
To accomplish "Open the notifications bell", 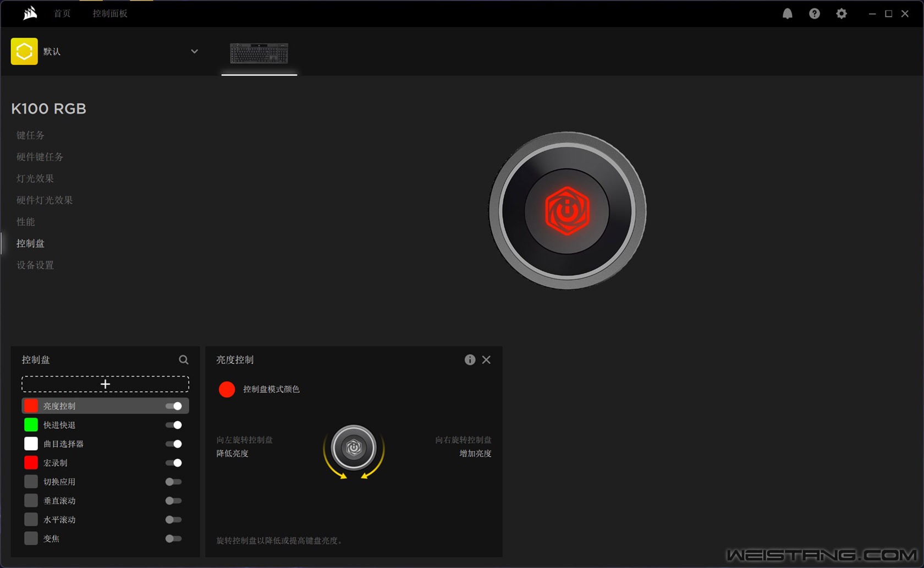I will pyautogui.click(x=788, y=14).
